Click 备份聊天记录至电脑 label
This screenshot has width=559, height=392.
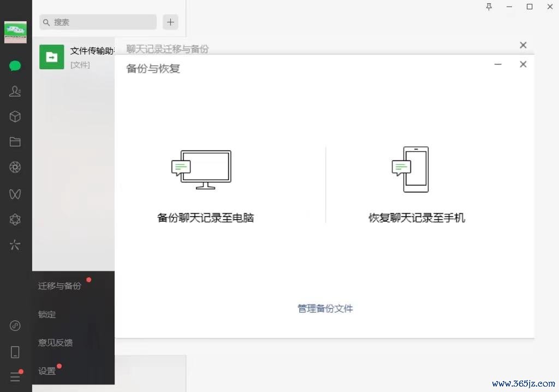coord(205,218)
